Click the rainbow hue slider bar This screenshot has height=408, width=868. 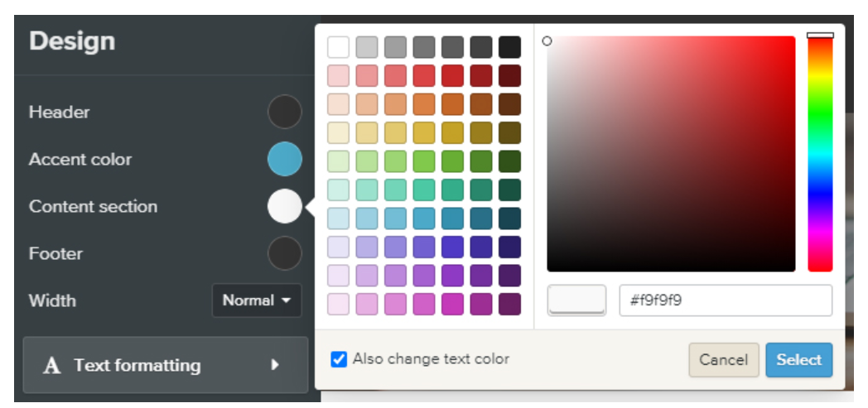(820, 155)
